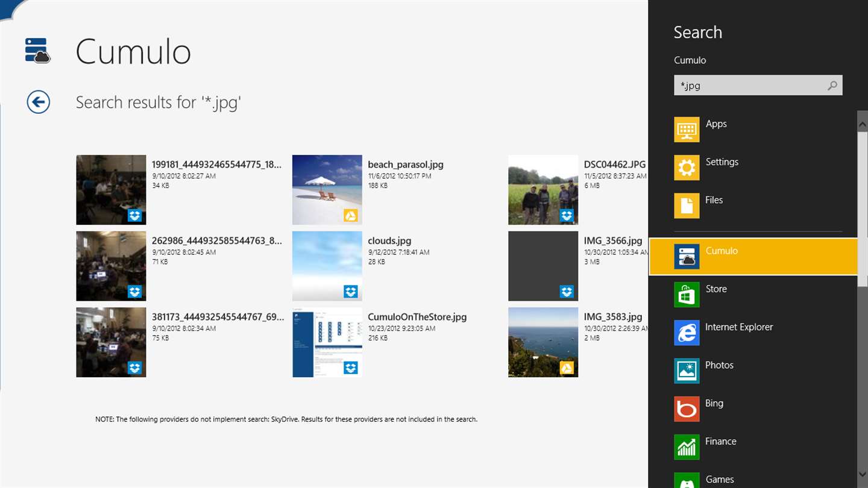Click Google Drive badge on beach_parasol.jpg thumbnail
Viewport: 868px width, 488px height.
pos(351,216)
